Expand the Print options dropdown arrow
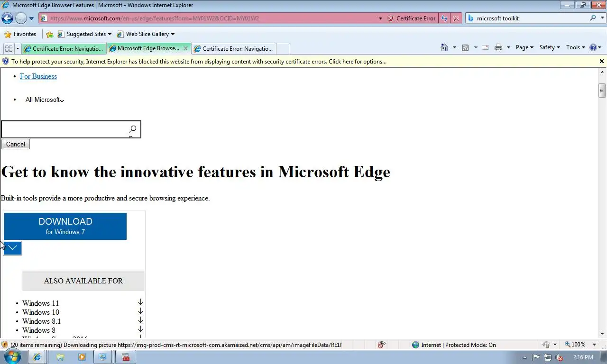Screen dimensions: 607x364 508,47
